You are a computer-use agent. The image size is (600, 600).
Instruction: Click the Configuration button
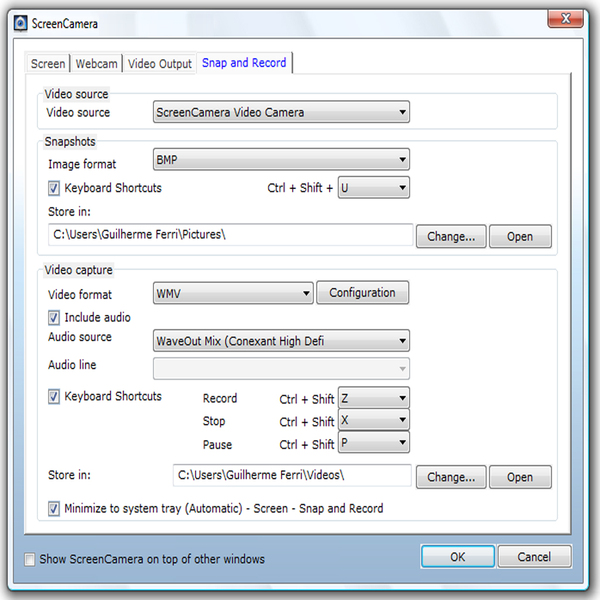[x=362, y=293]
